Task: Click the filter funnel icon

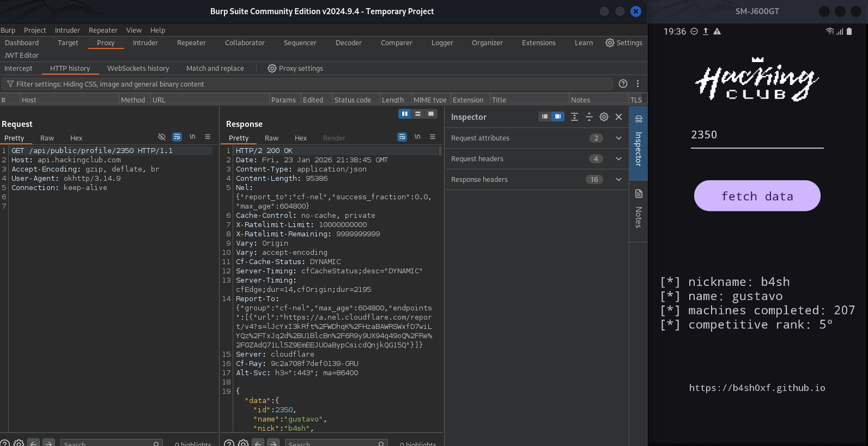Action: tap(10, 84)
